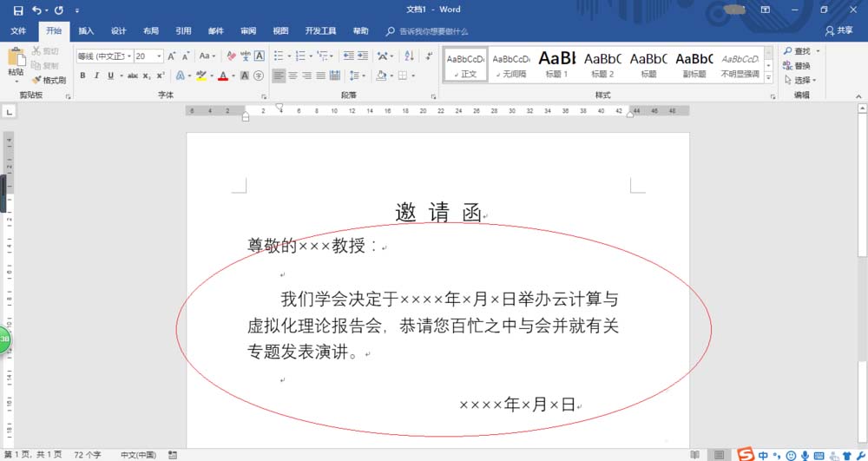Open the Change Case (Aa) dropdown
The width and height of the screenshot is (868, 461).
(x=207, y=56)
